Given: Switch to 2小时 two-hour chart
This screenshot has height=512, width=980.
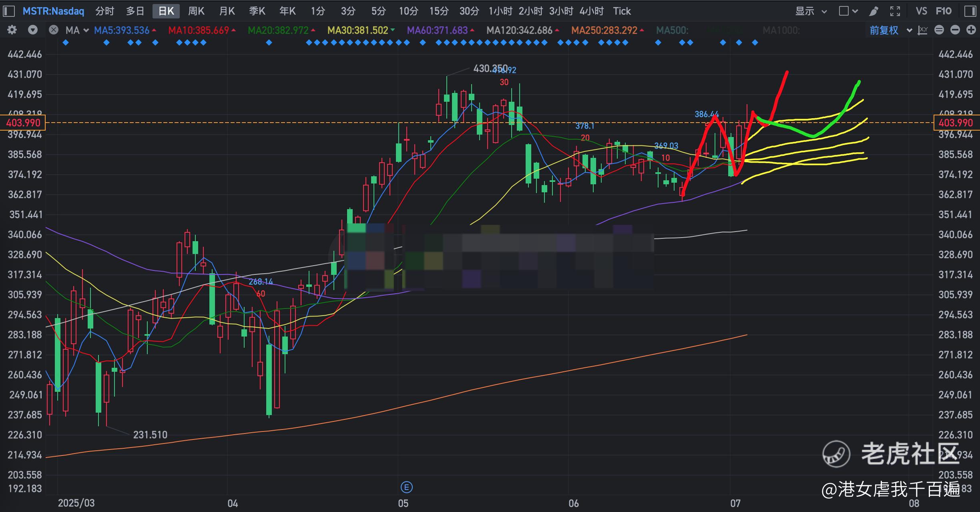Looking at the screenshot, I should [x=531, y=11].
